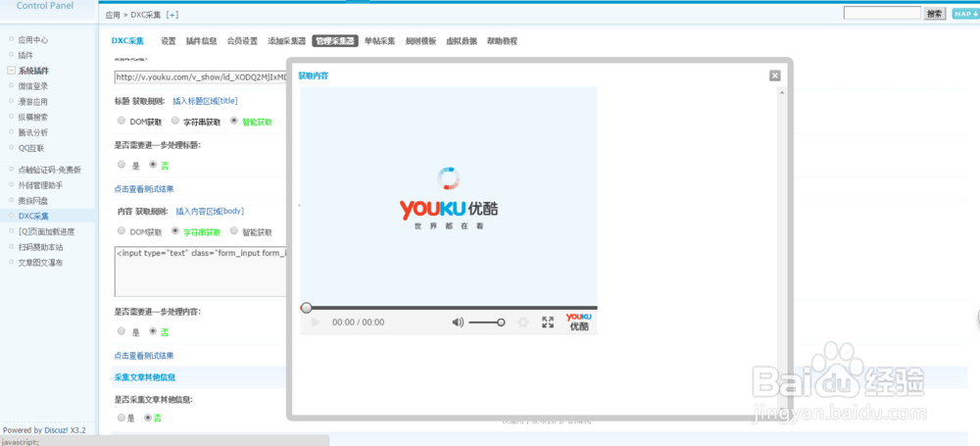Open QQ互联 in sidebar
Screen dimensions: 980x446
[31, 148]
